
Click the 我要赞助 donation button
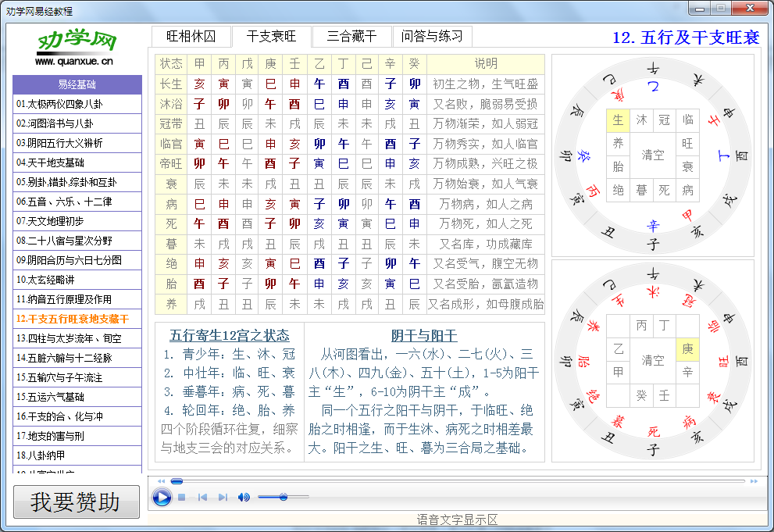point(76,502)
